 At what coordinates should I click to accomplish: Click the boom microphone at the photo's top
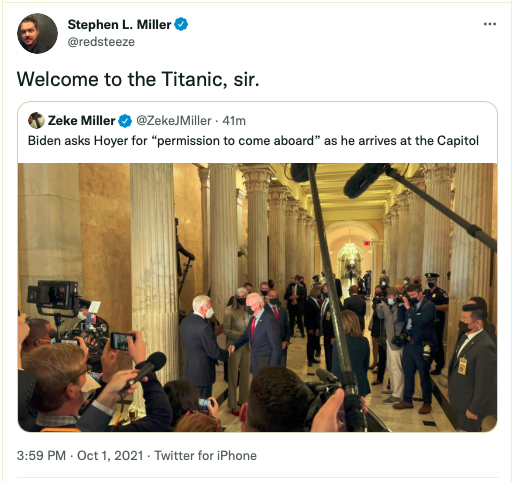367,180
